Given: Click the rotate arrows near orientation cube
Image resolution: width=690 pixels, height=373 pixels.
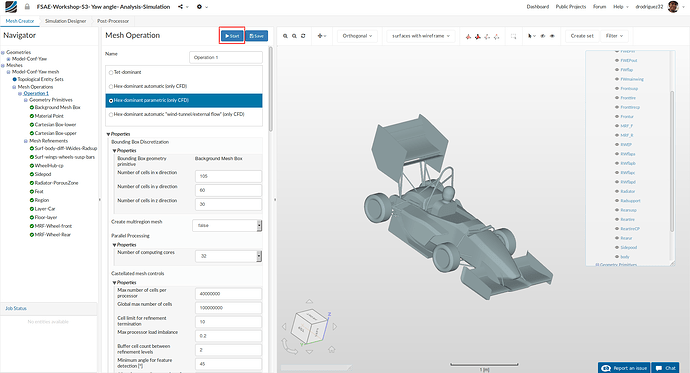Looking at the screenshot, I should tap(289, 347).
